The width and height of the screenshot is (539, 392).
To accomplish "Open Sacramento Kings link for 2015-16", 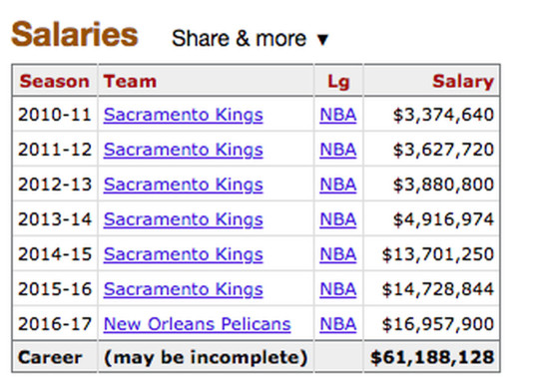I will tap(184, 289).
